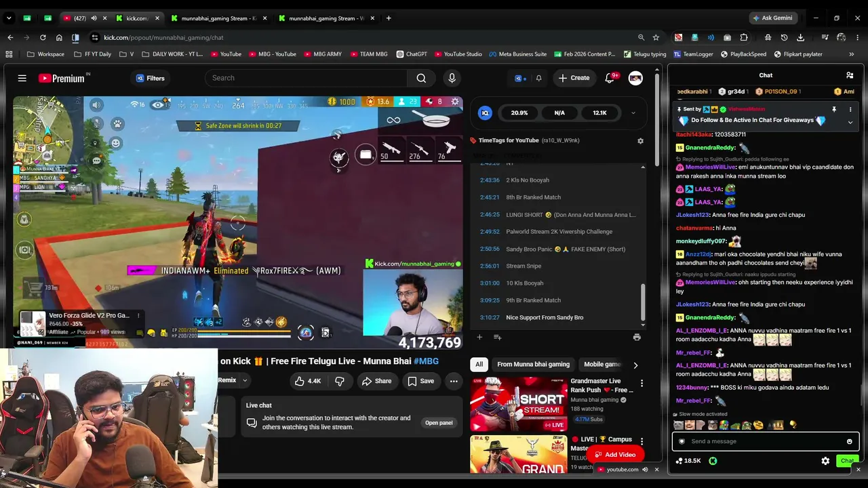The height and width of the screenshot is (488, 868).
Task: Open product card Vero Forza options menu
Action: (138, 315)
